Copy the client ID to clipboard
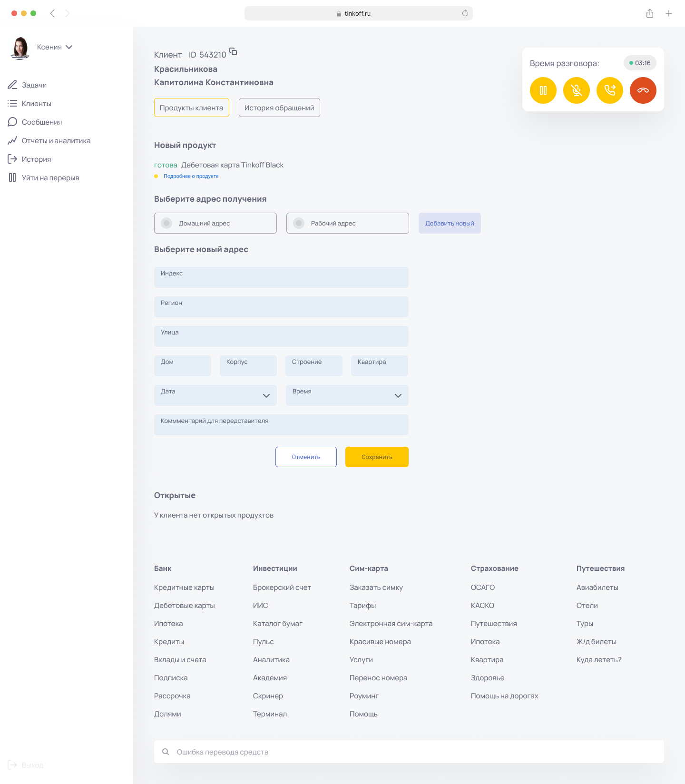 click(233, 52)
